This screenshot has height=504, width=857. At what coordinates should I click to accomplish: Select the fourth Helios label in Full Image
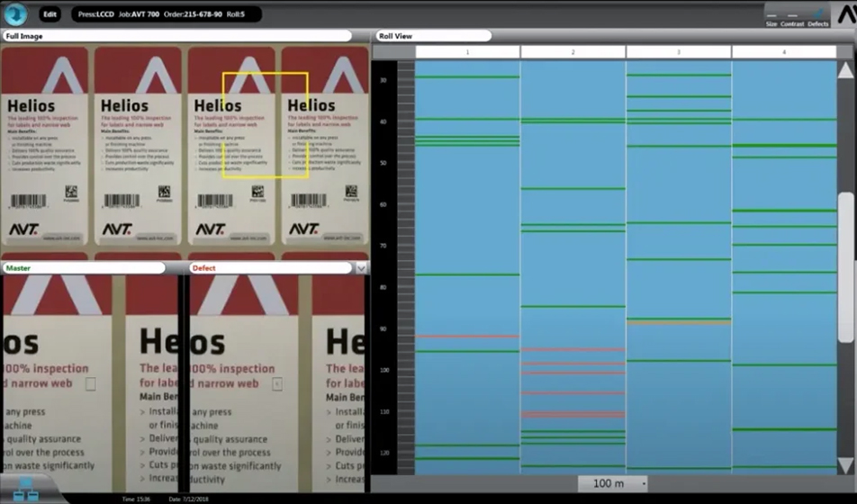pyautogui.click(x=325, y=146)
